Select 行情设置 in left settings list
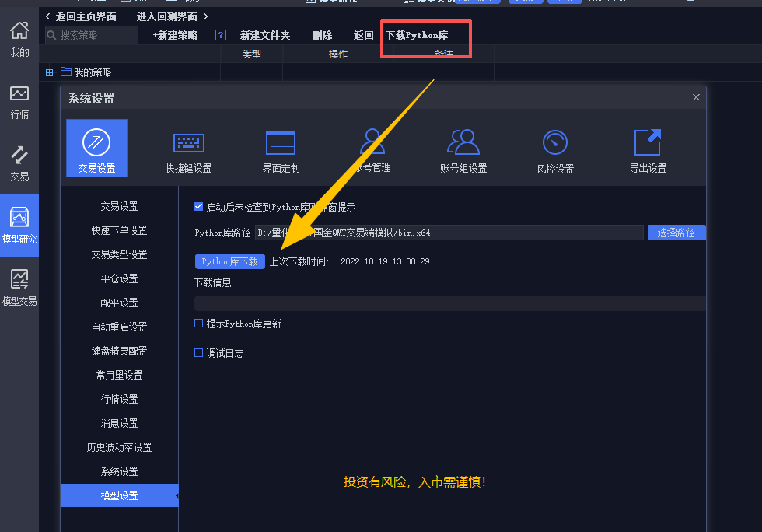762x532 pixels. click(x=119, y=399)
